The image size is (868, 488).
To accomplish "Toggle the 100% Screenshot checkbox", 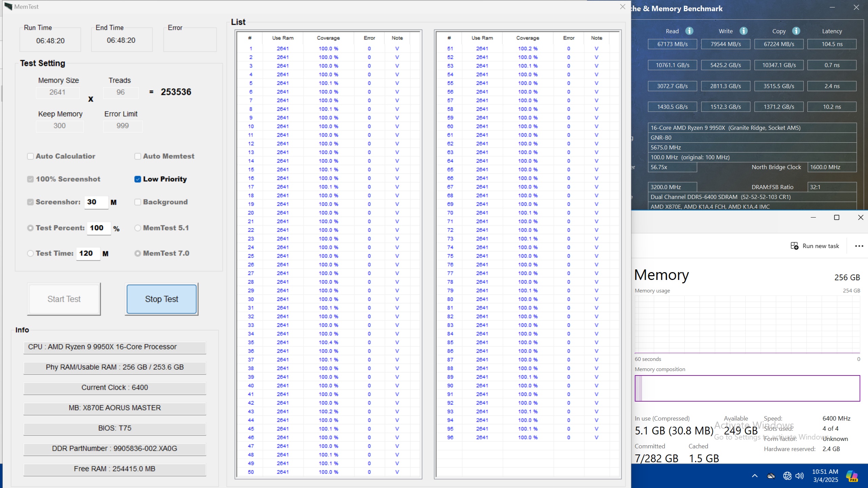I will [31, 179].
